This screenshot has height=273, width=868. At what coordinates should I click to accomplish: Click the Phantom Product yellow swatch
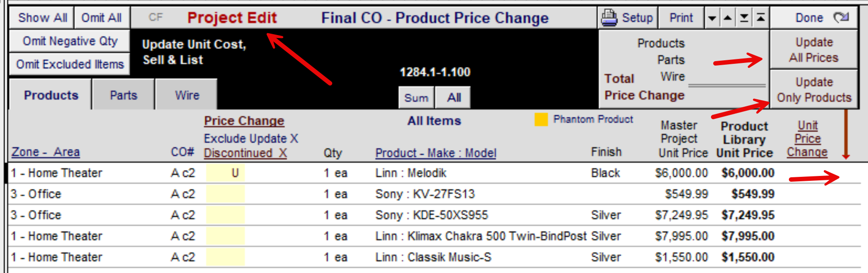(541, 120)
